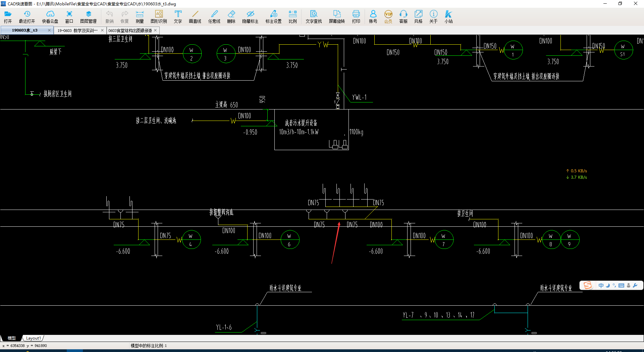Toggle Sogou 中 Chinese/English mode

[x=601, y=285]
